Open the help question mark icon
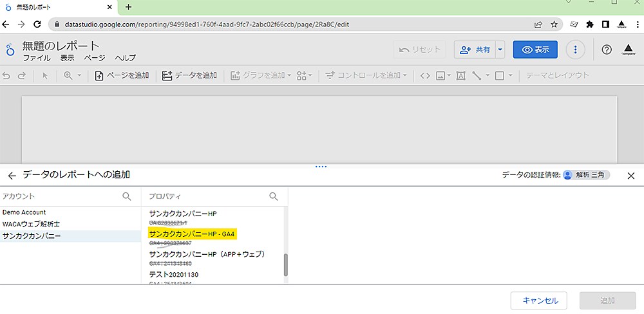The image size is (644, 314). click(606, 50)
